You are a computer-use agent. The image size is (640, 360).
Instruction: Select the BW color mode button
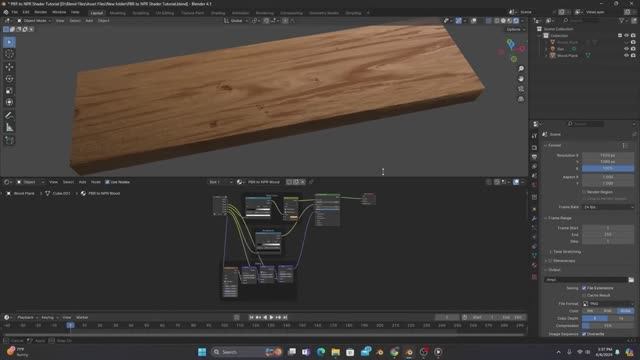point(591,311)
